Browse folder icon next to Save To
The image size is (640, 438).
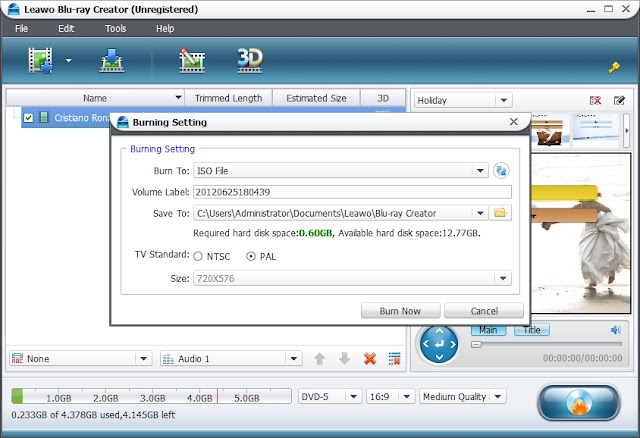[x=500, y=213]
